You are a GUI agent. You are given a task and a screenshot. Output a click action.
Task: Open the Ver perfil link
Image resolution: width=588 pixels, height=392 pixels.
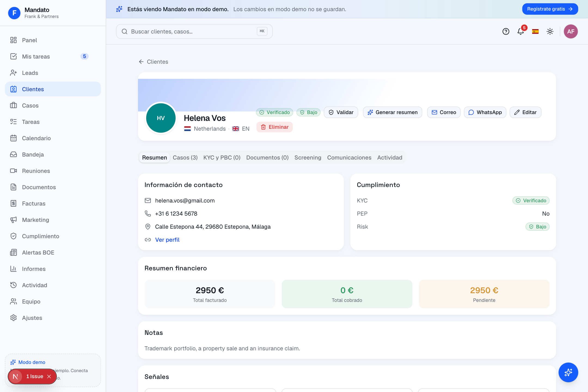(x=167, y=240)
